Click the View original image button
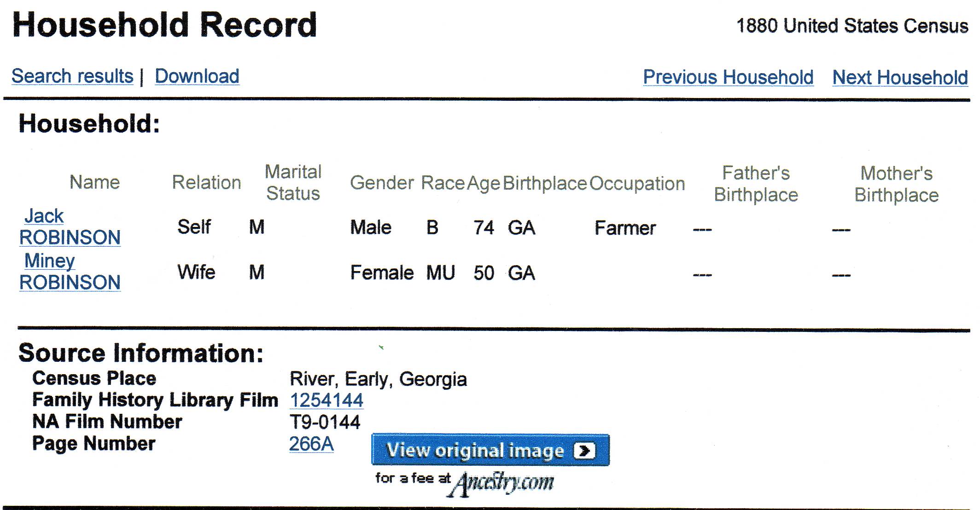 pos(490,450)
